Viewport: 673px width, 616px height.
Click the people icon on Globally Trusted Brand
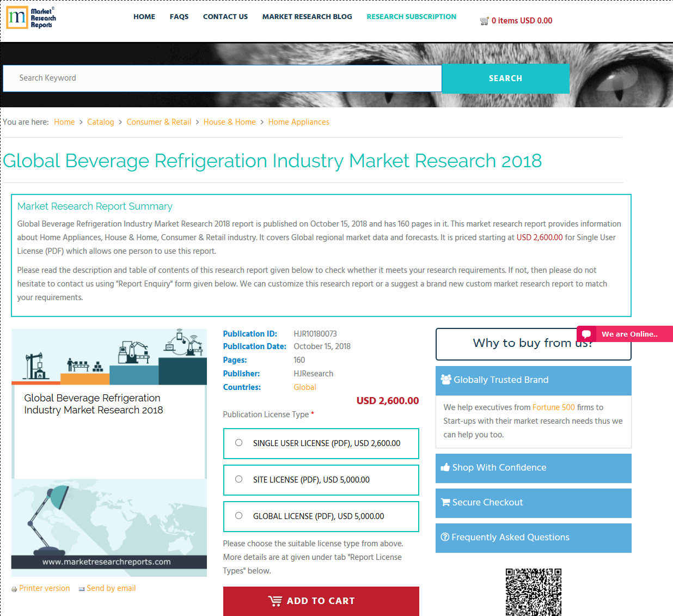coord(448,379)
